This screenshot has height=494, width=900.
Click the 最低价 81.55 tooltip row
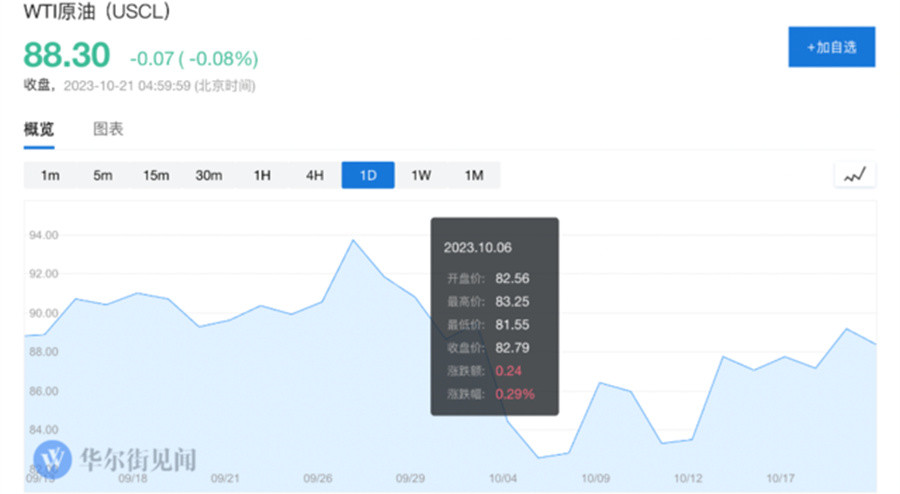pyautogui.click(x=488, y=325)
